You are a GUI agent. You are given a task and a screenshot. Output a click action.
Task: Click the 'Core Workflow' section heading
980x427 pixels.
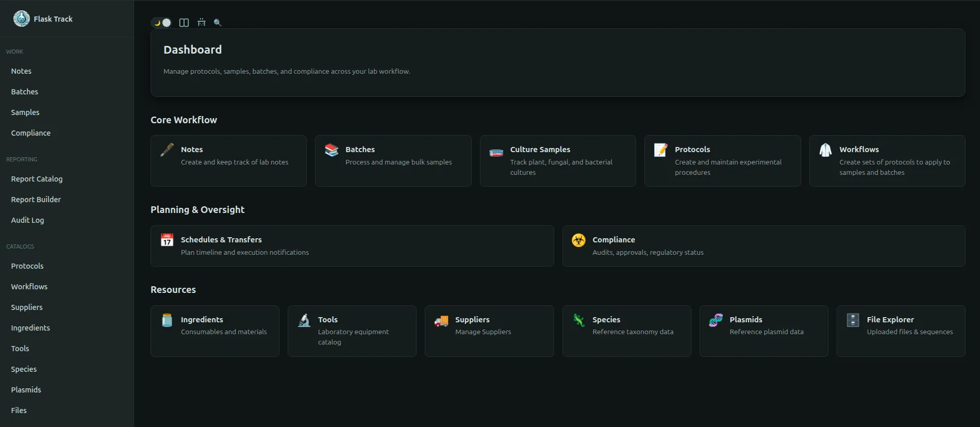pyautogui.click(x=184, y=120)
